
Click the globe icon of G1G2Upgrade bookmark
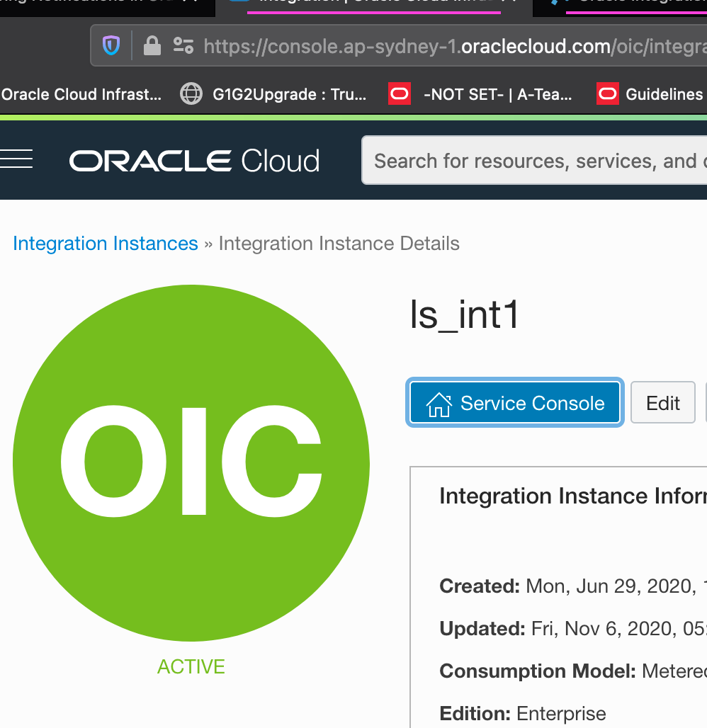point(191,93)
